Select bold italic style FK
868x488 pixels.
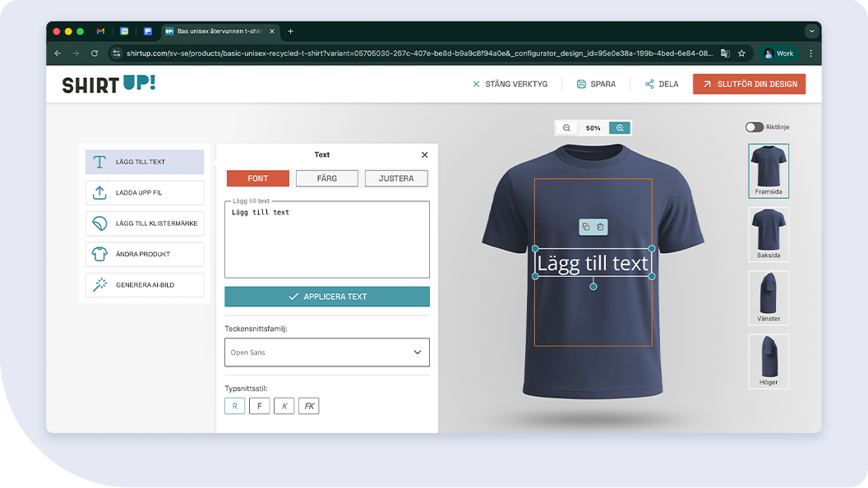(x=309, y=406)
